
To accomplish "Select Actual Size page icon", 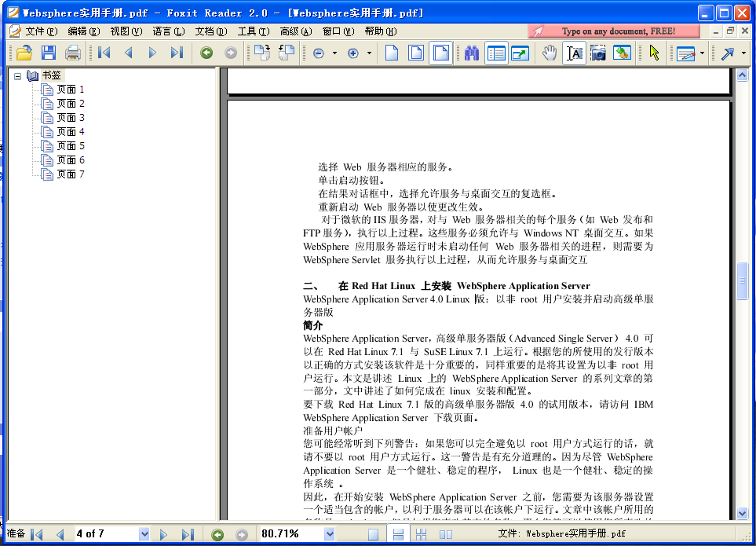I will 392,53.
